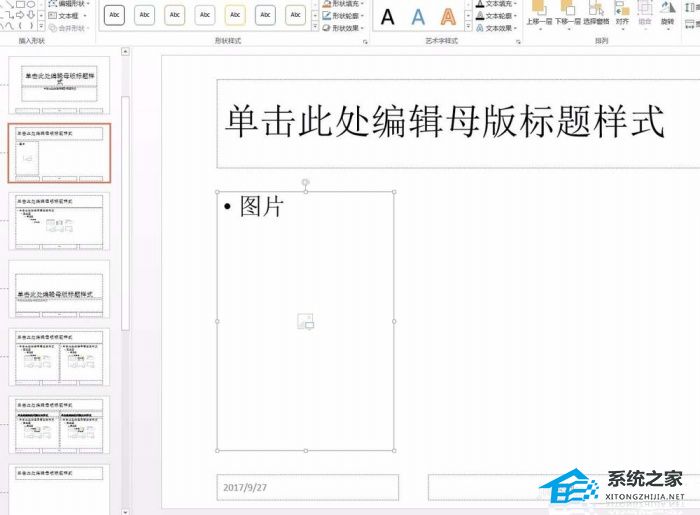
Task: Expand the shape styles gallery
Action: coord(315,27)
